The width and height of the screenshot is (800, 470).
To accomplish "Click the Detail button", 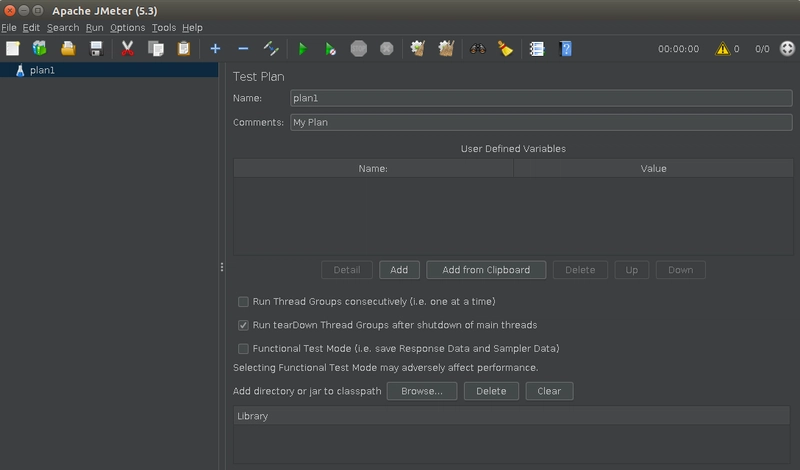I will point(346,270).
